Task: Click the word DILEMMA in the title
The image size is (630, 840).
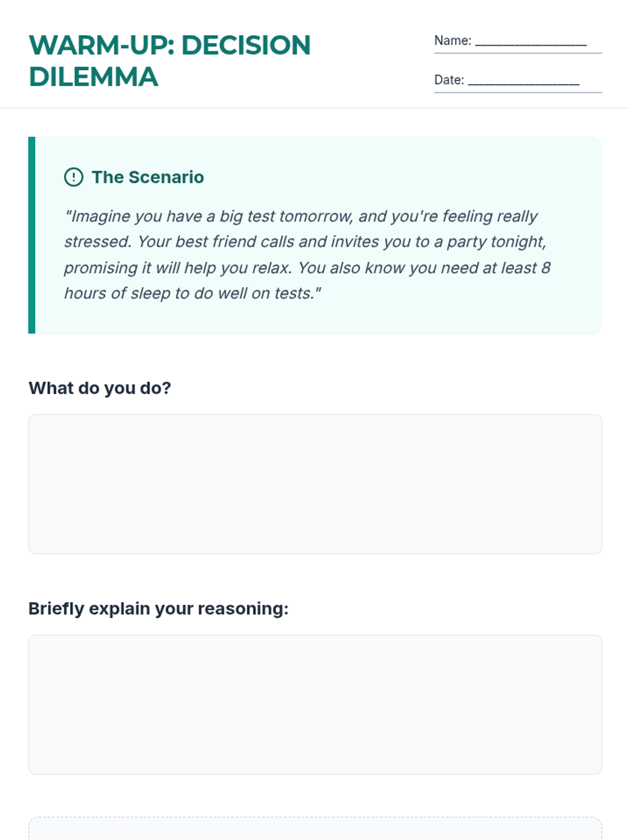Action: [x=93, y=77]
